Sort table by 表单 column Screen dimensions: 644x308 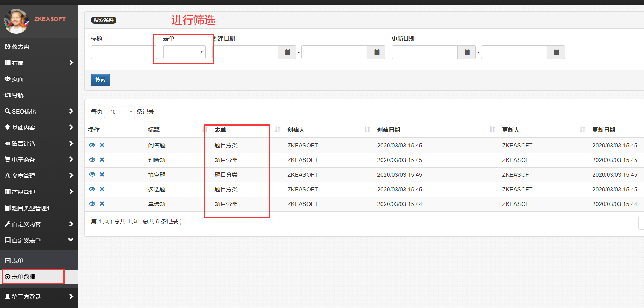(278, 130)
